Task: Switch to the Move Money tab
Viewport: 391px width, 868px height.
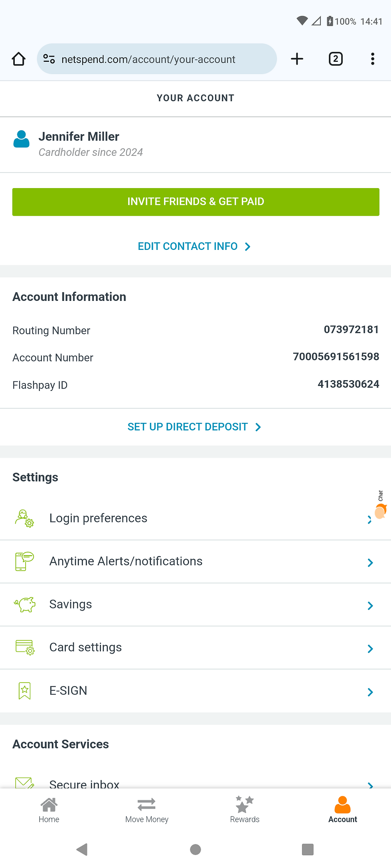Action: tap(146, 810)
